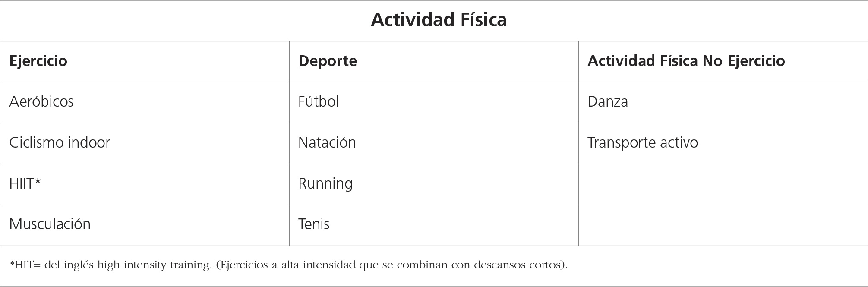Click the Actividad Física No Ejercicio header
Screen dimensions: 868x287
(x=686, y=61)
